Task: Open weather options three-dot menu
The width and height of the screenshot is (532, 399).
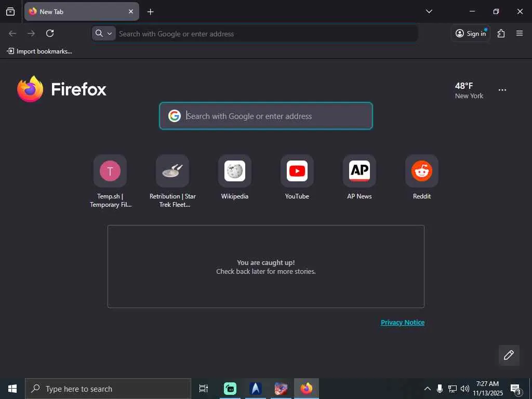Action: (502, 90)
